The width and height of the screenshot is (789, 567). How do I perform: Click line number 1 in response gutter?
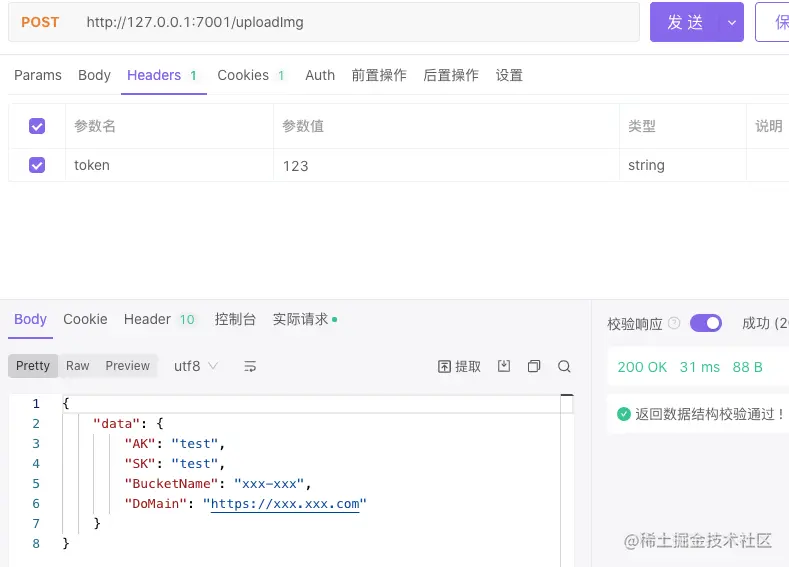36,403
